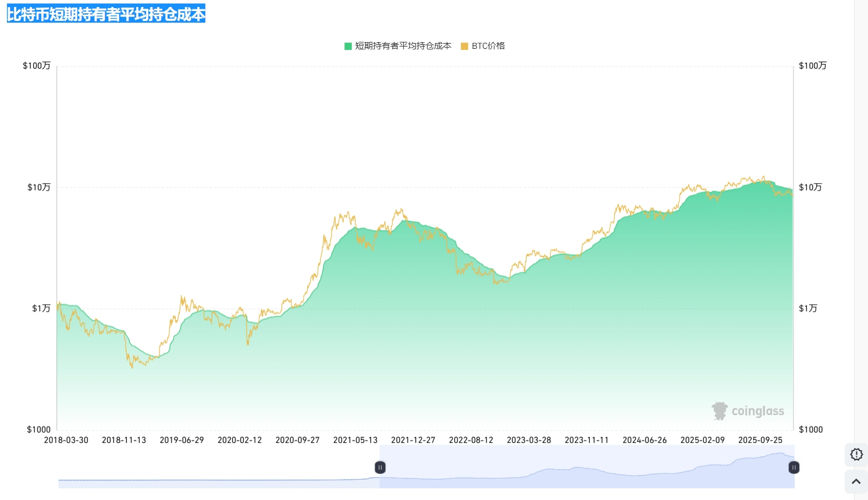Click the 2021-05-13 date axis label
This screenshot has width=868, height=500.
coord(355,440)
